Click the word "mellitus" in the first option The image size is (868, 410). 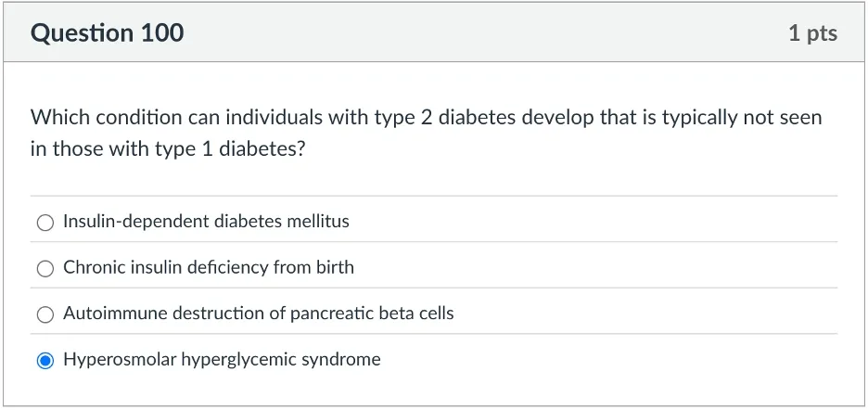318,222
